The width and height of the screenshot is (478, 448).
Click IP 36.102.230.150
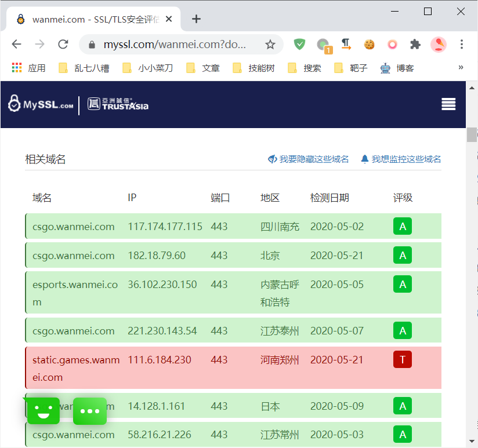coord(162,285)
